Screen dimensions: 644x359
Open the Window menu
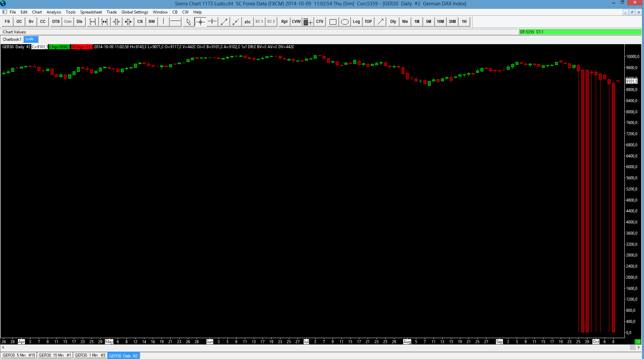pos(160,12)
